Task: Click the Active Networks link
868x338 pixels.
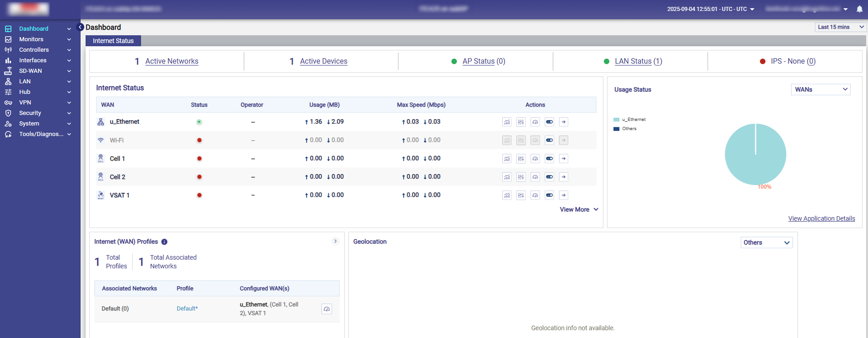Action: [172, 61]
